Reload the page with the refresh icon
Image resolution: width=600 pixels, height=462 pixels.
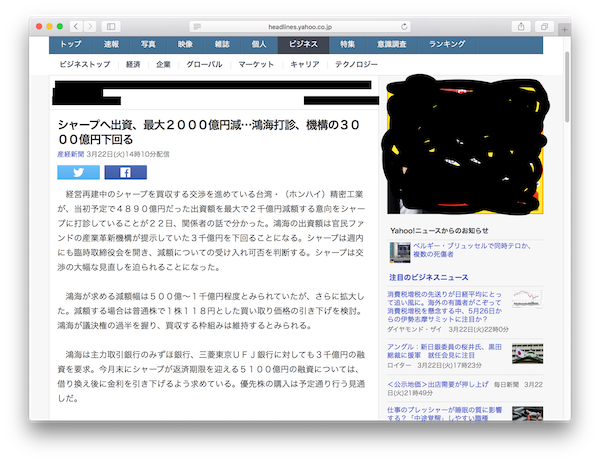click(x=404, y=27)
